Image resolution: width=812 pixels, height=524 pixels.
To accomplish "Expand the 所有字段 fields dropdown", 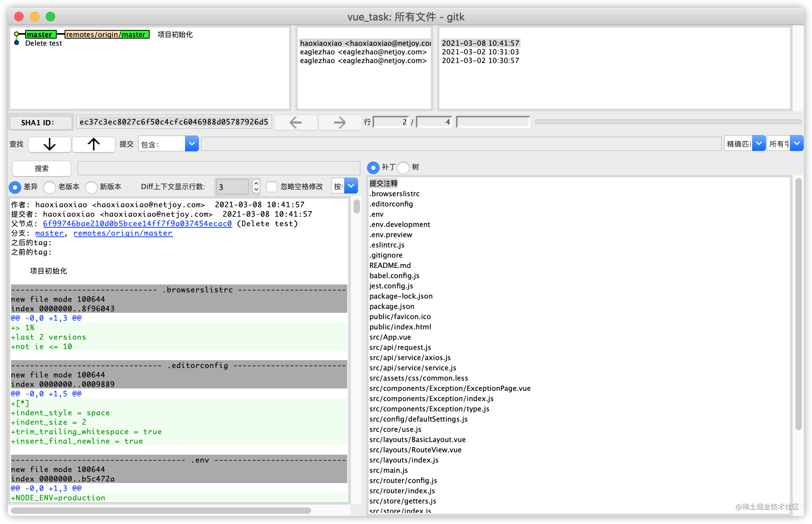I will 797,144.
